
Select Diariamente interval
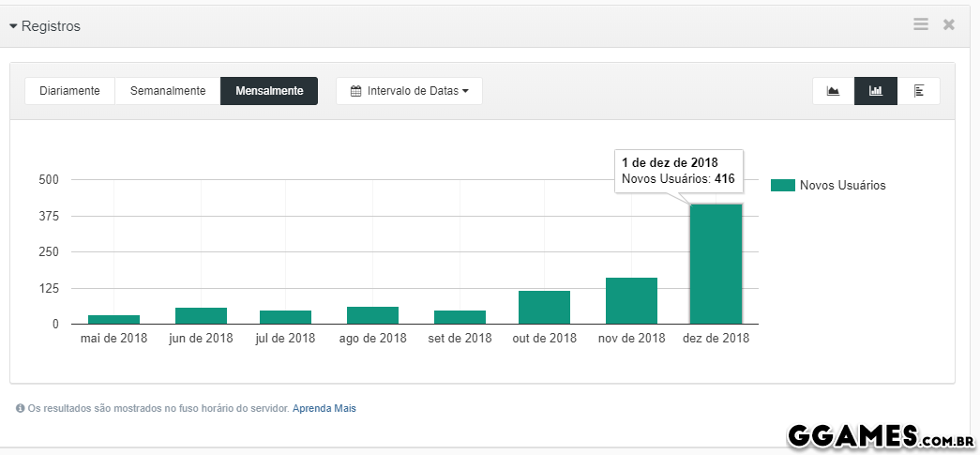pos(69,91)
